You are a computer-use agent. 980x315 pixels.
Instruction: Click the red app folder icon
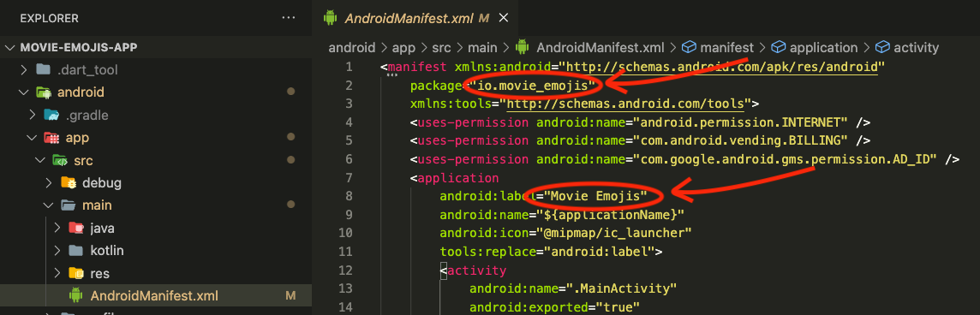(x=51, y=138)
